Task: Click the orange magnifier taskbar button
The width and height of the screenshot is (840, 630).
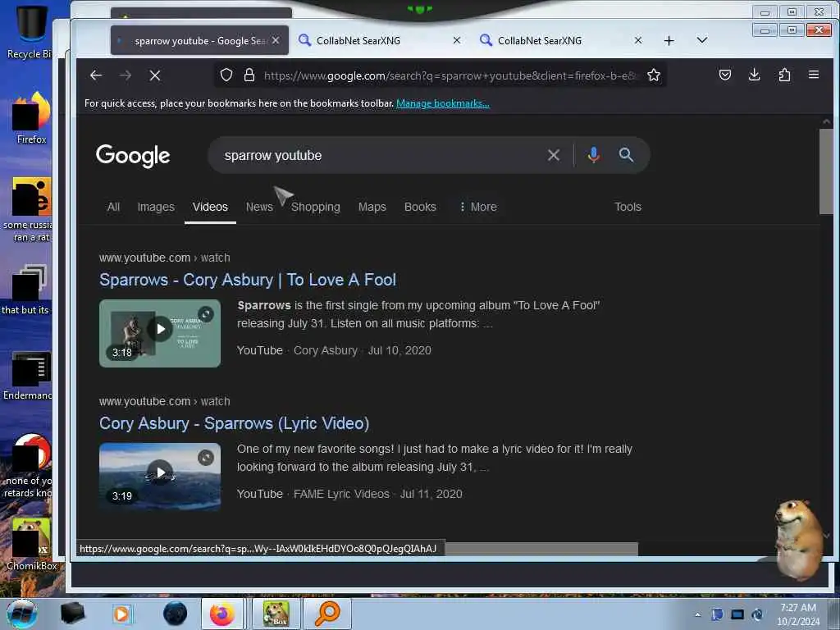Action: (326, 614)
